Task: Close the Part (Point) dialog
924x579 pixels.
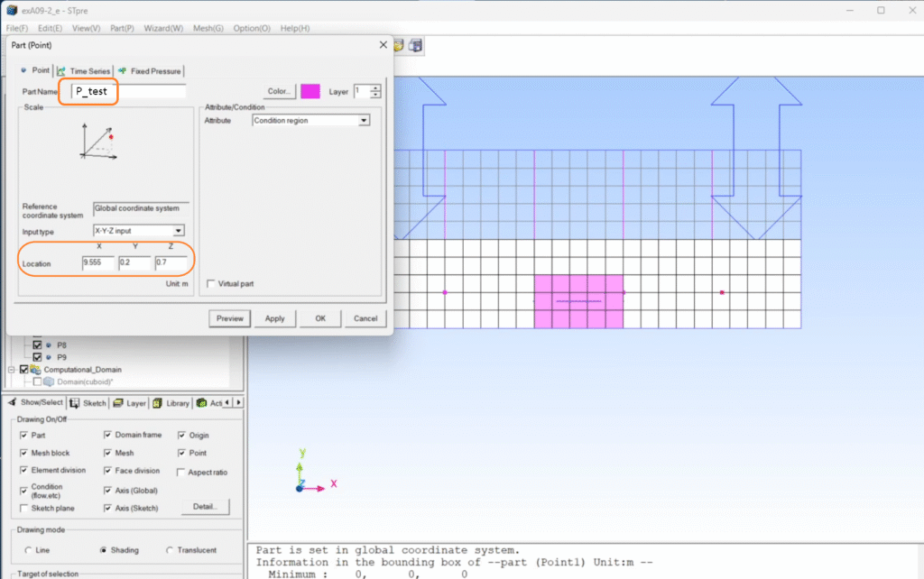Action: click(383, 45)
